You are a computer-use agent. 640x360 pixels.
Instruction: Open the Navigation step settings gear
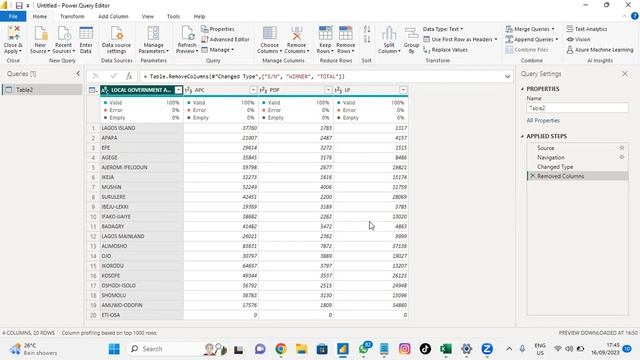tap(622, 157)
